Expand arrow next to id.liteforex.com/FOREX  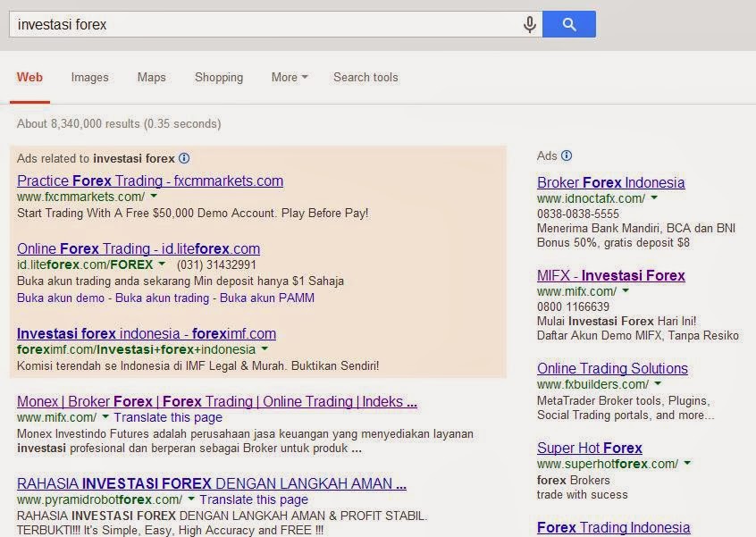coord(162,264)
